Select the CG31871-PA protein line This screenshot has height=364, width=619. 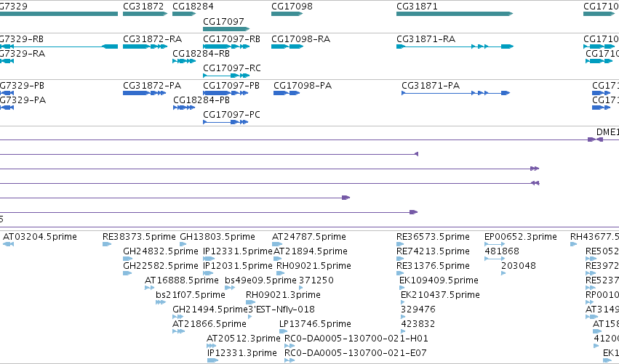455,93
